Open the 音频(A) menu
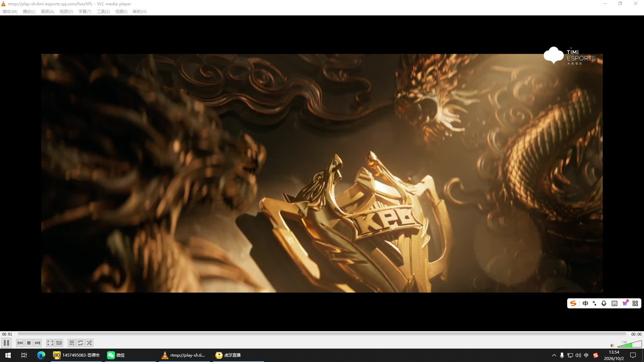 (x=47, y=11)
